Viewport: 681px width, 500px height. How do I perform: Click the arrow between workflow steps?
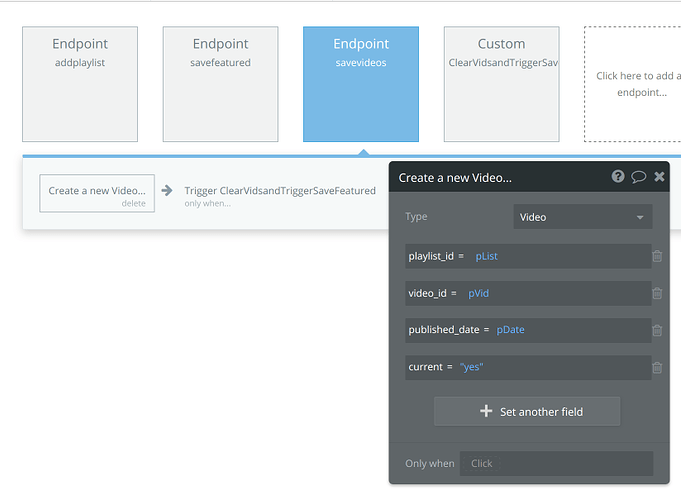point(167,190)
